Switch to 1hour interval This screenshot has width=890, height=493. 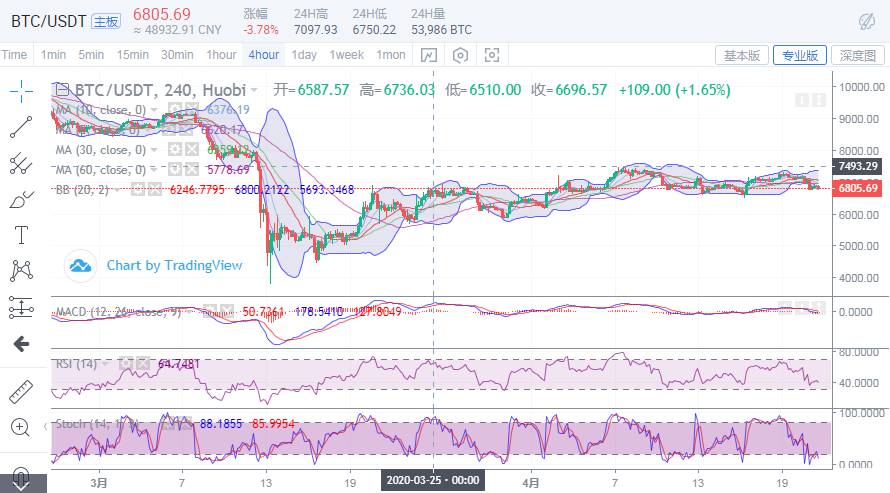coord(221,55)
